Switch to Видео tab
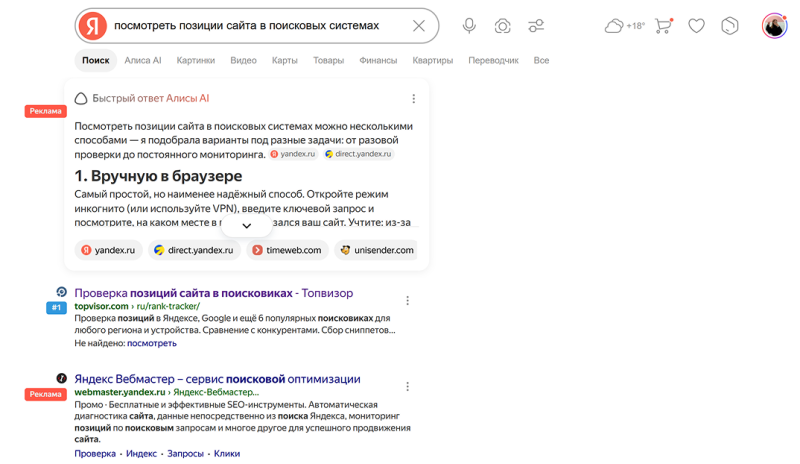 coord(243,60)
